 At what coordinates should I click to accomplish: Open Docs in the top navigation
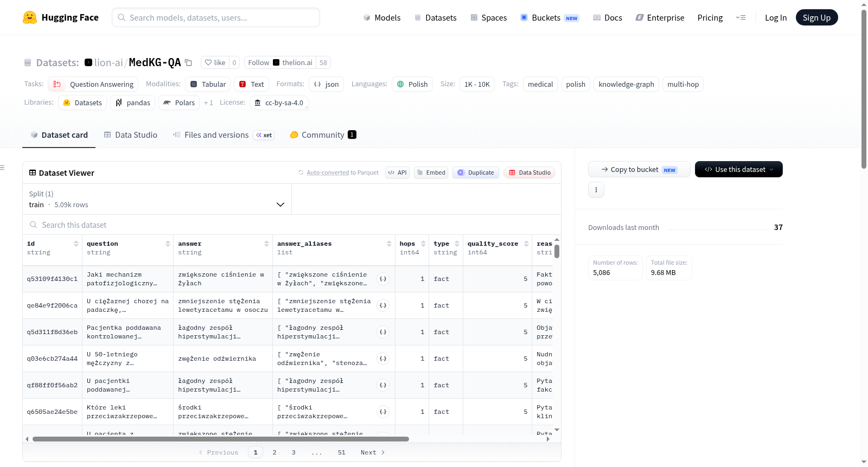point(607,17)
